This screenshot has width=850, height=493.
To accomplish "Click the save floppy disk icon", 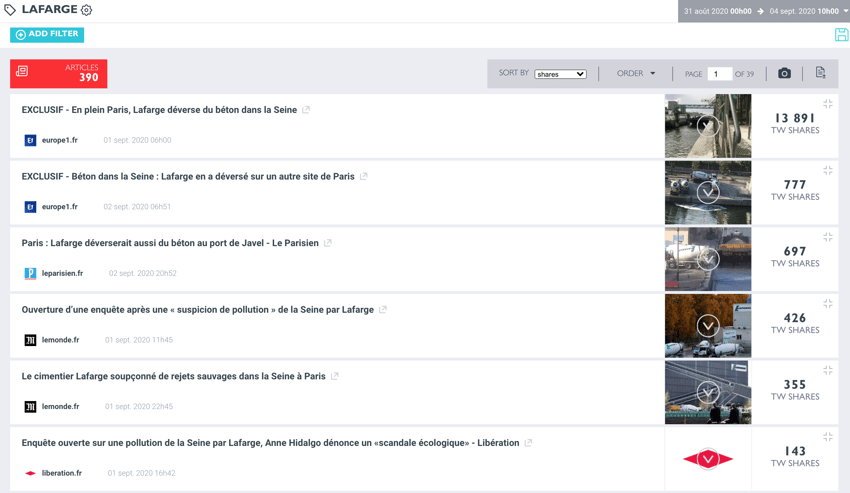I will 841,35.
